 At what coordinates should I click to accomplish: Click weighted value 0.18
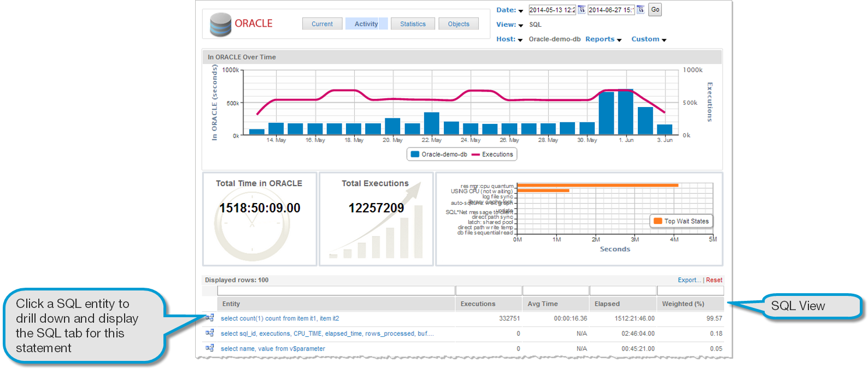coord(716,334)
